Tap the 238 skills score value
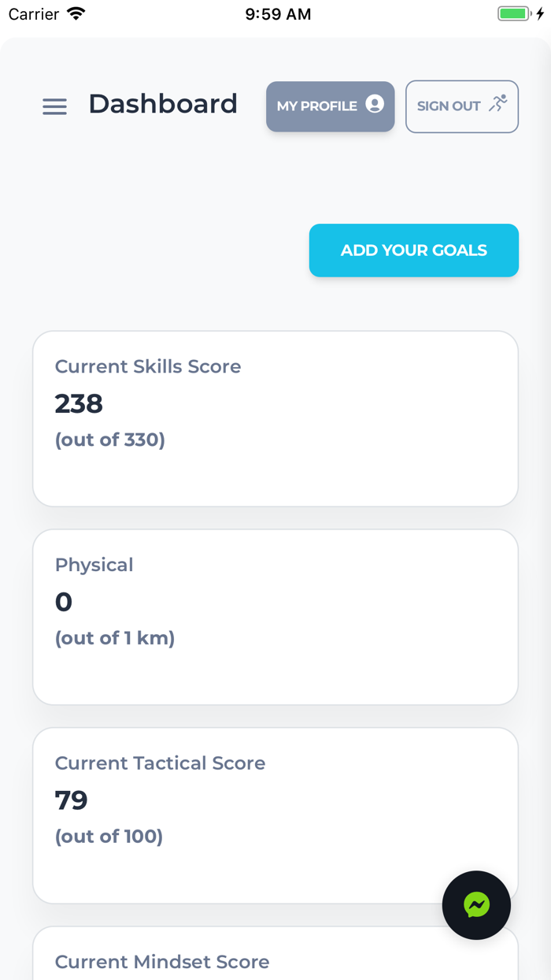This screenshot has height=980, width=551. click(79, 403)
